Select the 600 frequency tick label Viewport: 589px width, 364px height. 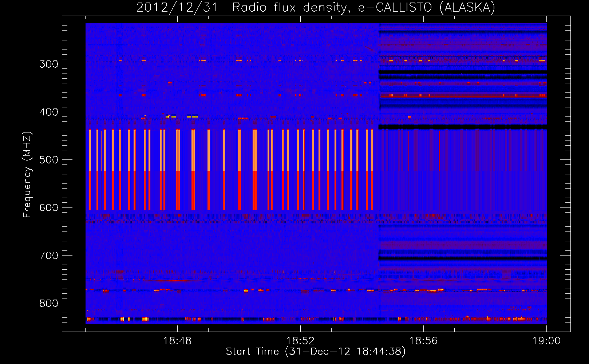tap(49, 208)
